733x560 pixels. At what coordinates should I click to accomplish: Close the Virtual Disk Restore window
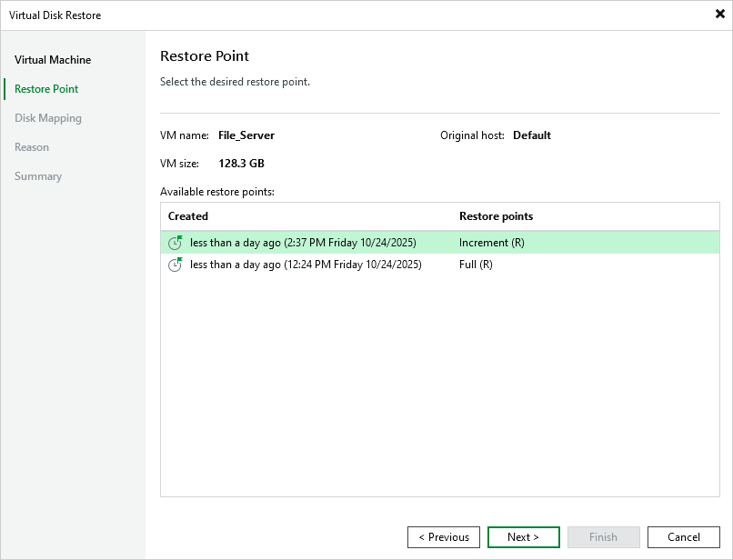(x=719, y=15)
